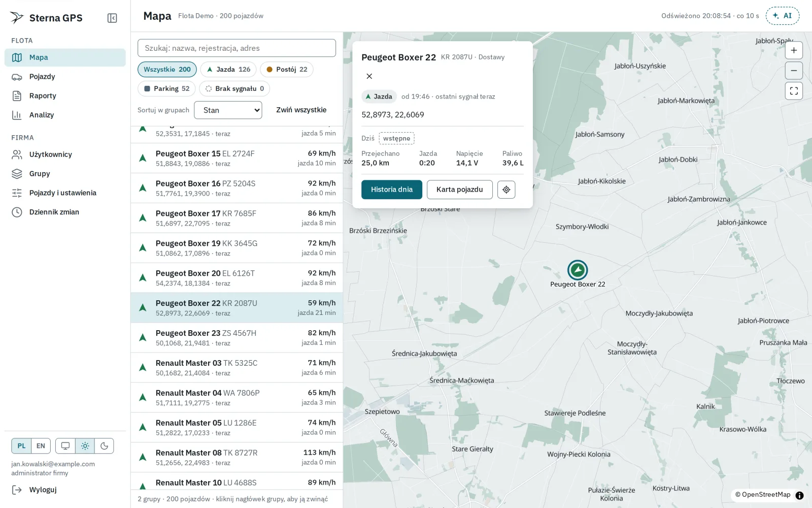Click the Sterna GPS logo icon
This screenshot has width=812, height=508.
click(x=17, y=18)
